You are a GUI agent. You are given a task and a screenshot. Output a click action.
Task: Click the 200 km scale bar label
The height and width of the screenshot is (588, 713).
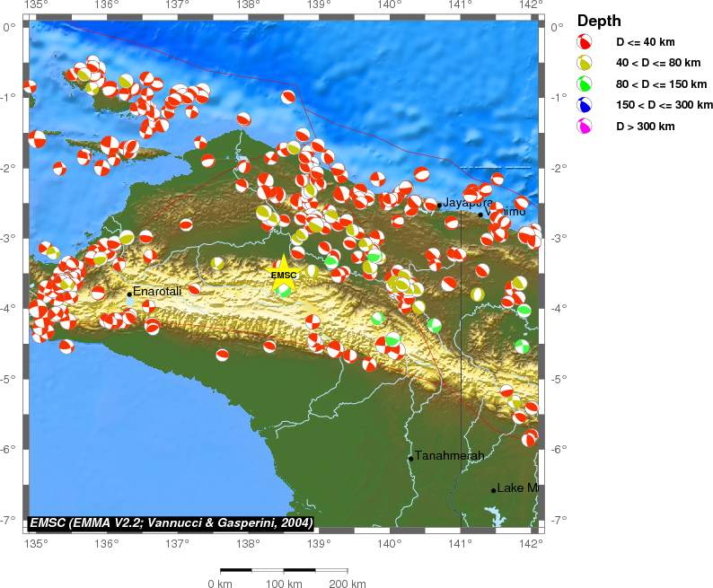pyautogui.click(x=348, y=583)
